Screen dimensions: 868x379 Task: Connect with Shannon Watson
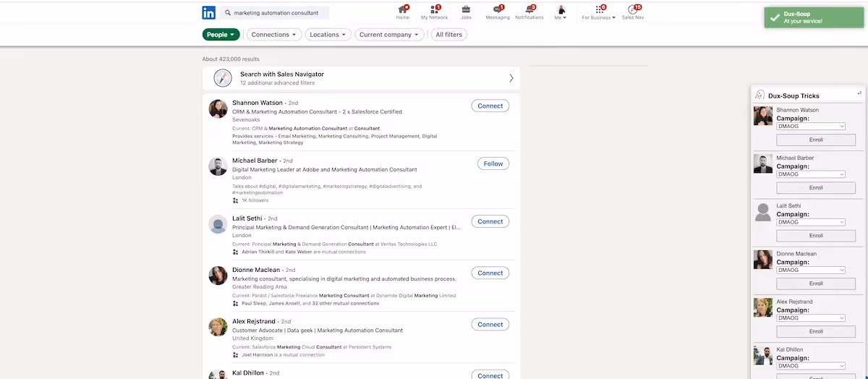[x=490, y=106]
